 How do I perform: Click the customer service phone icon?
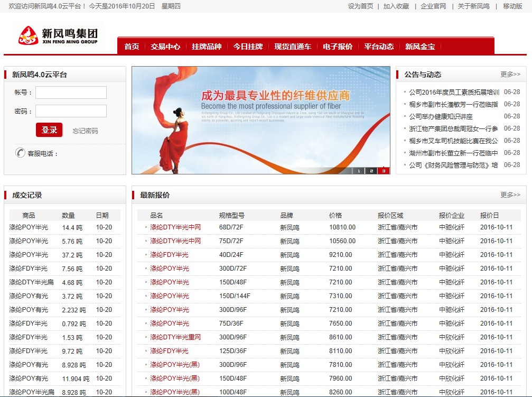point(20,153)
